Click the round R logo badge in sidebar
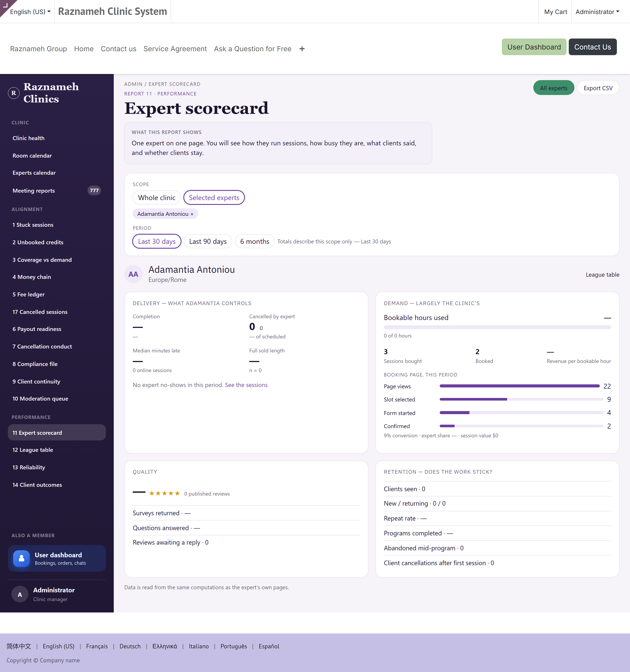Viewport: 630px width, 672px height. (x=14, y=93)
